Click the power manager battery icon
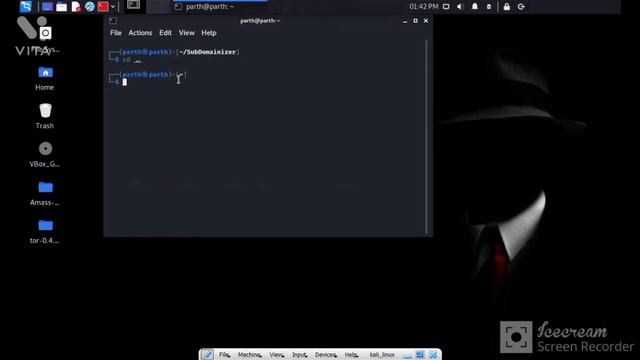 click(x=489, y=7)
